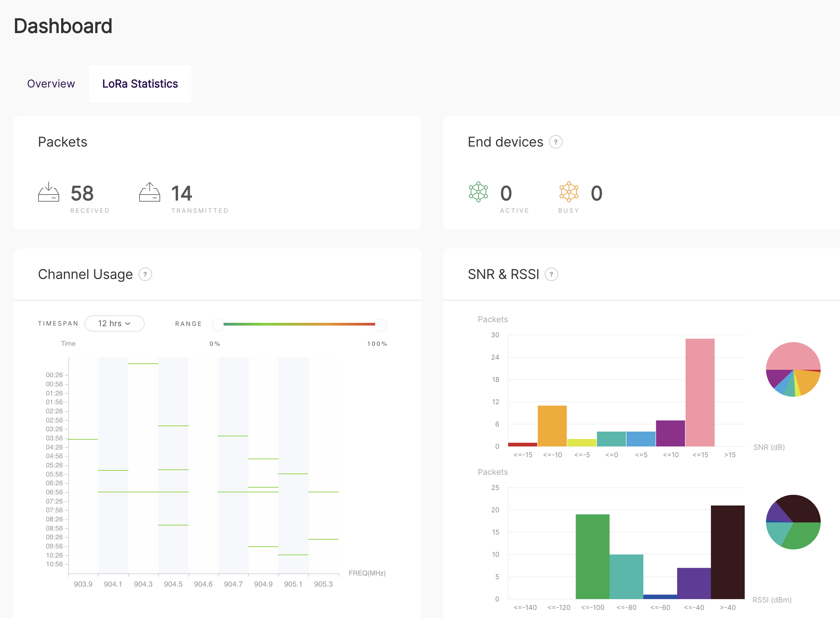
Task: Click the left range slider handle
Action: pos(218,324)
